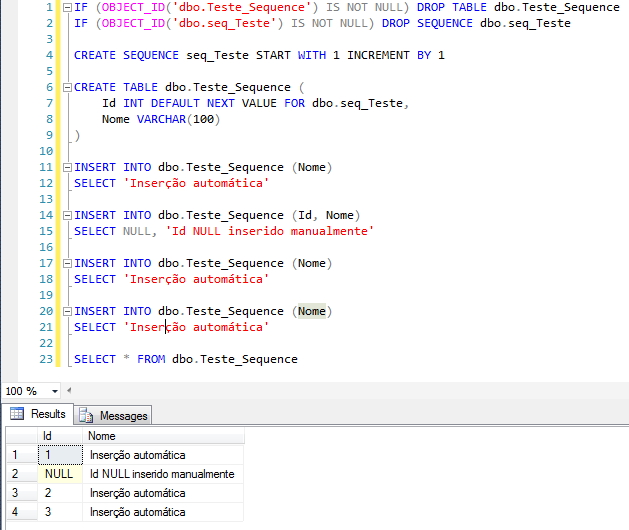Viewport: 629px width, 530px height.
Task: Open the Messages tab
Action: pos(113,415)
